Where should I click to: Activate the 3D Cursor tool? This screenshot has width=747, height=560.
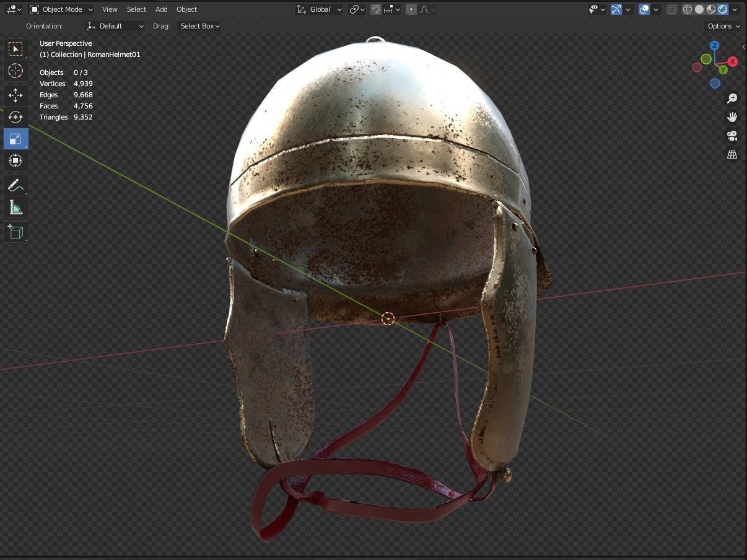(x=15, y=71)
